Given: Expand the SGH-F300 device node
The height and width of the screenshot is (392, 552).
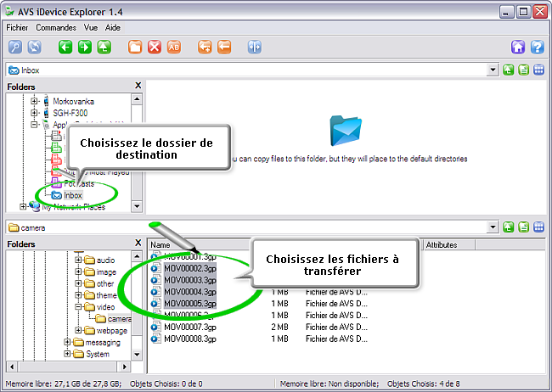Looking at the screenshot, I should [x=34, y=113].
